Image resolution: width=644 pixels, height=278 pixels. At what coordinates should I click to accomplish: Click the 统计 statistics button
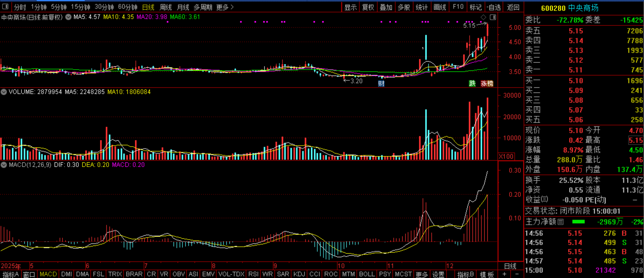click(421, 7)
